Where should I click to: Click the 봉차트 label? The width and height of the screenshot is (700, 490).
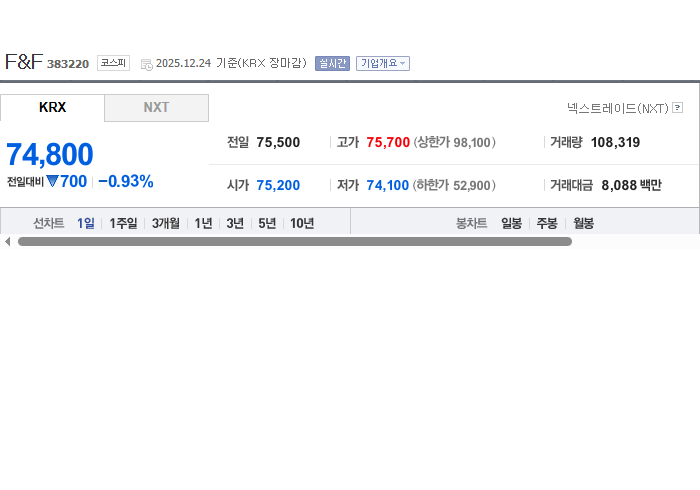471,223
